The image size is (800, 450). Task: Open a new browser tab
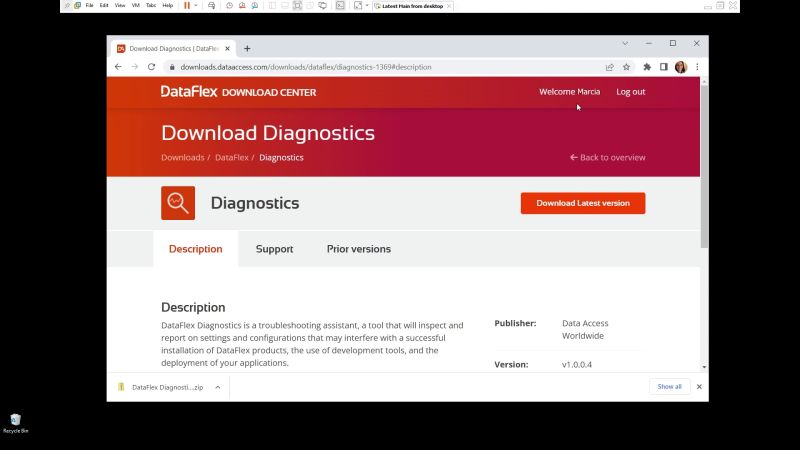pos(247,48)
